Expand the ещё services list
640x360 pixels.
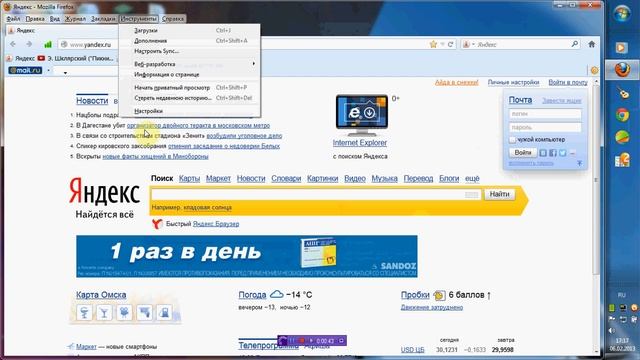pyautogui.click(x=472, y=178)
